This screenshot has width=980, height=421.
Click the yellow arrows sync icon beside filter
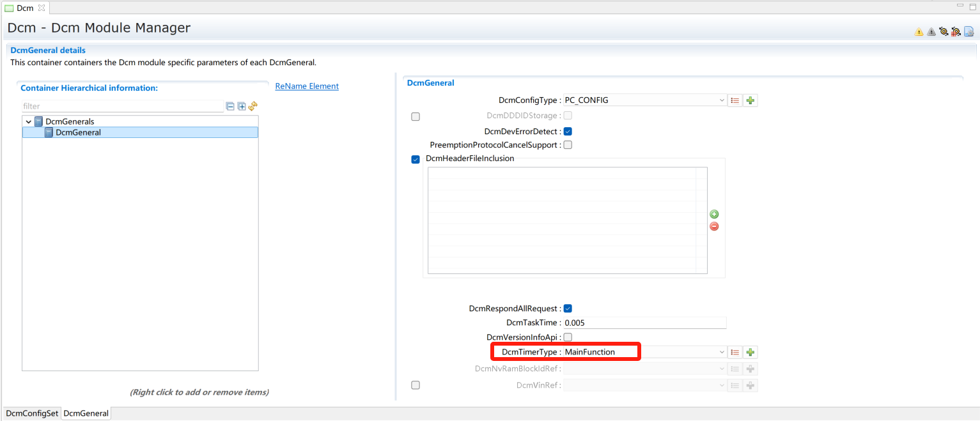tap(253, 106)
